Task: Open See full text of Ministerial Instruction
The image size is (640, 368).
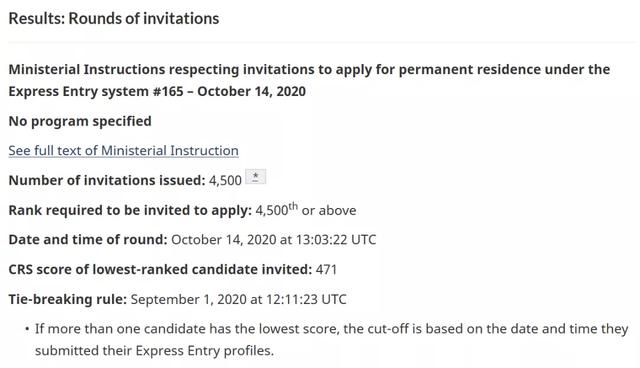Action: 123,151
